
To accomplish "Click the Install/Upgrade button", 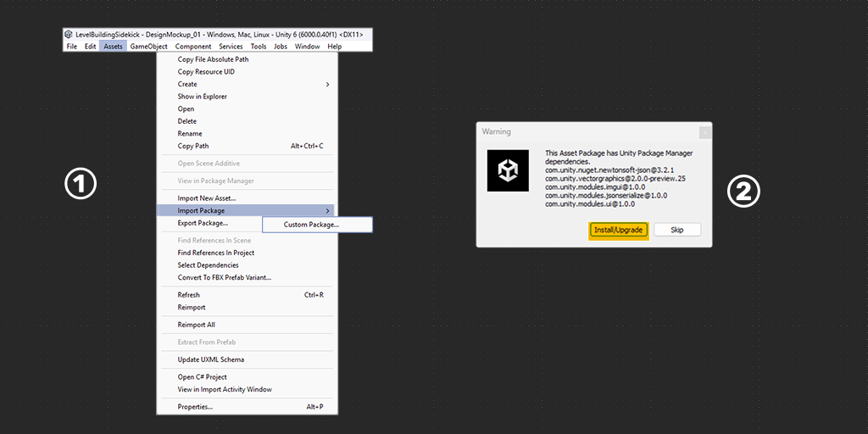I will coord(618,230).
